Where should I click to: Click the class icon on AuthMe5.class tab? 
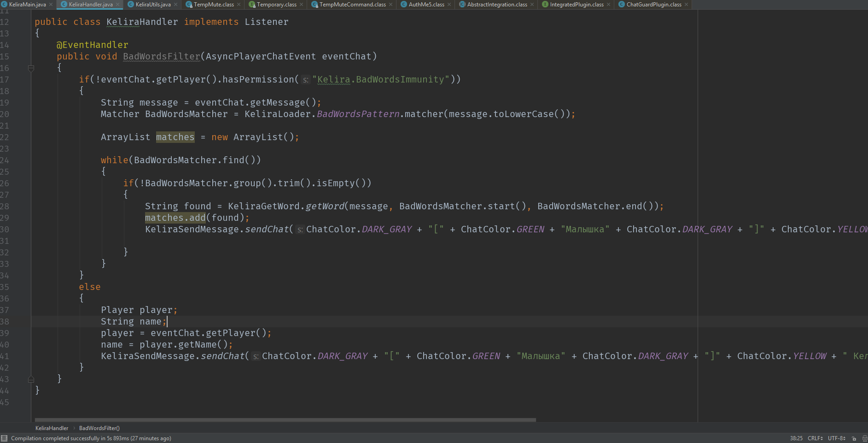click(404, 5)
